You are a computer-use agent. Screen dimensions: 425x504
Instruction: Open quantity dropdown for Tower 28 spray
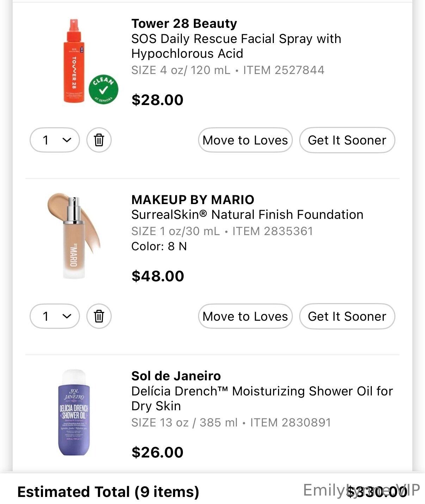pos(55,140)
